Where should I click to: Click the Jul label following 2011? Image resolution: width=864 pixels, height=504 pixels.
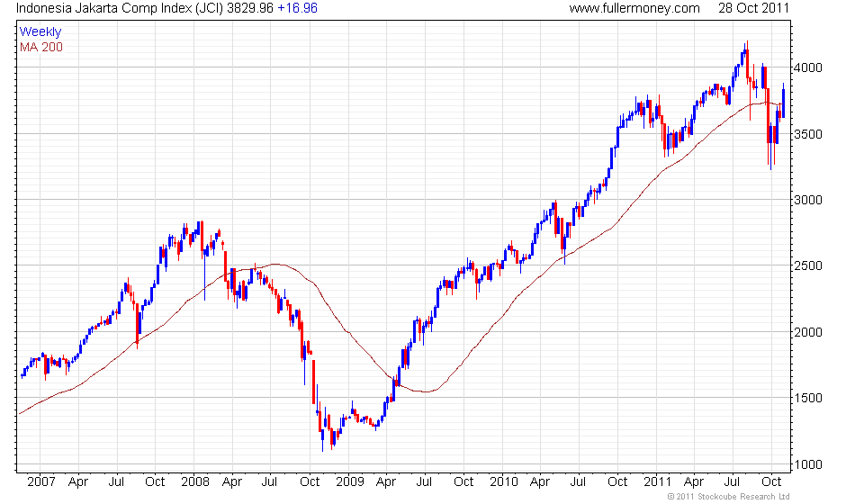732,482
